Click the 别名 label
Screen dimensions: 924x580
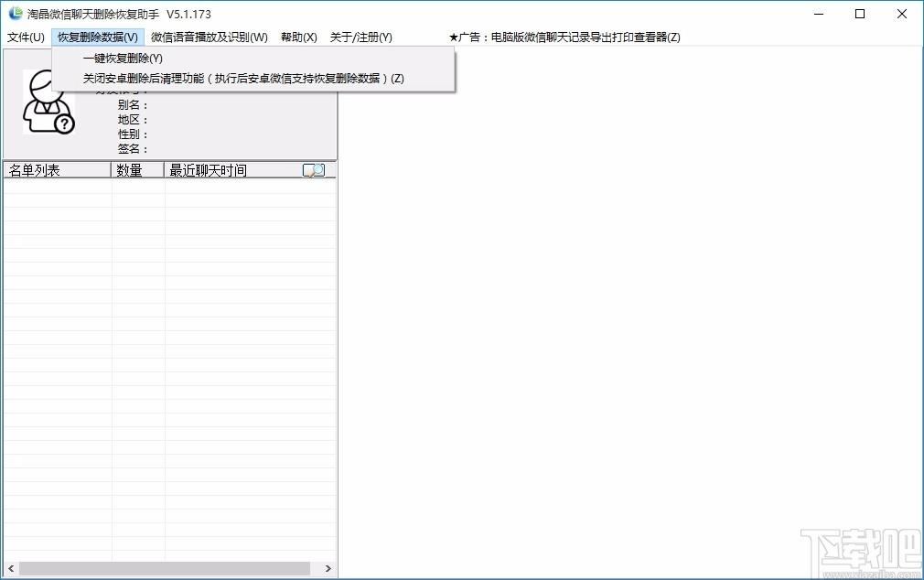coord(133,105)
